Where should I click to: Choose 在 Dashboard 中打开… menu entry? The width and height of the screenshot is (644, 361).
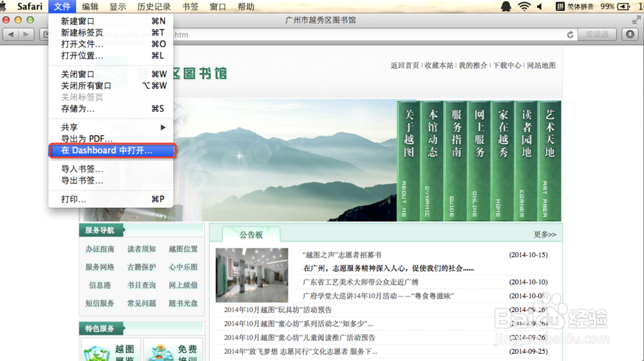point(111,151)
